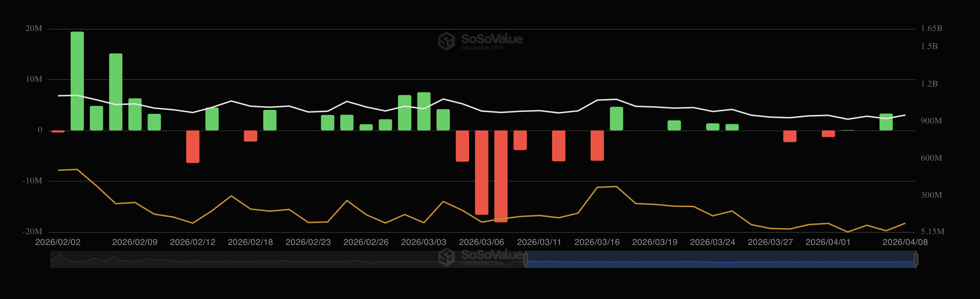Click the 1.65B right axis label
Image resolution: width=980 pixels, height=299 pixels.
pos(931,28)
